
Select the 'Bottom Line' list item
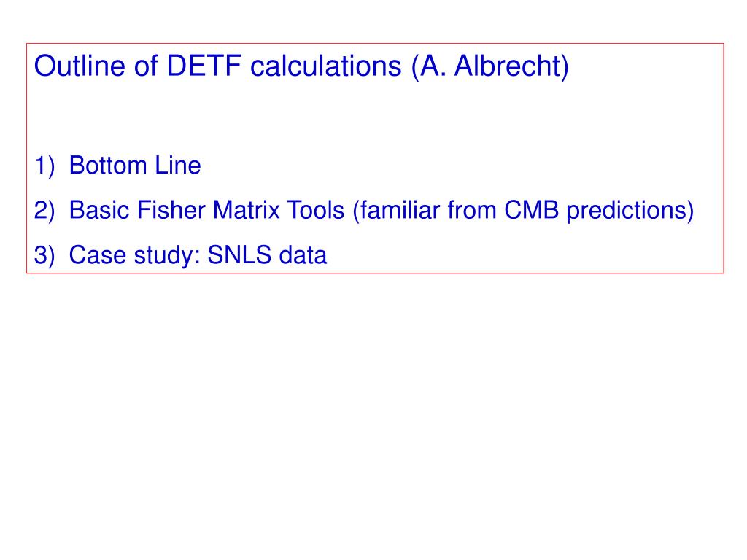(135, 166)
